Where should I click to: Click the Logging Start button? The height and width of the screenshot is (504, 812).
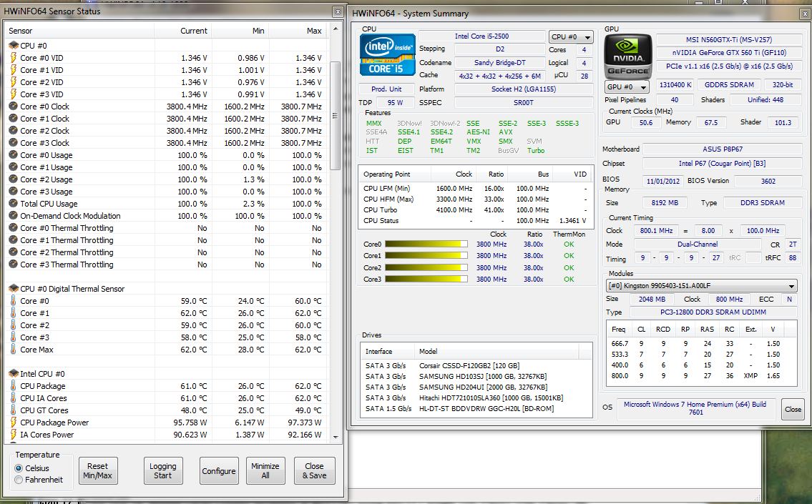pyautogui.click(x=163, y=471)
